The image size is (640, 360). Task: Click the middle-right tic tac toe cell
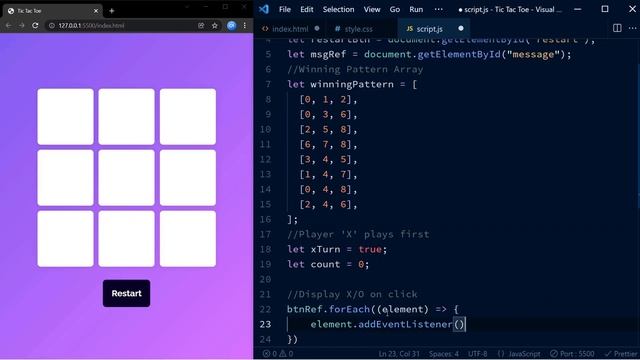tap(188, 178)
